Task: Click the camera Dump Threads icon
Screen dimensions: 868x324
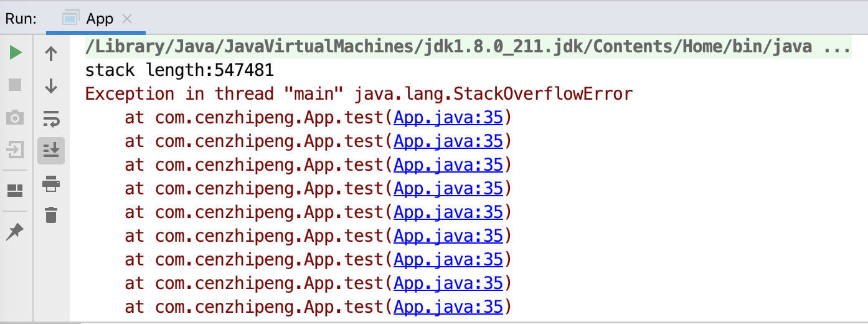Action: pos(16,117)
